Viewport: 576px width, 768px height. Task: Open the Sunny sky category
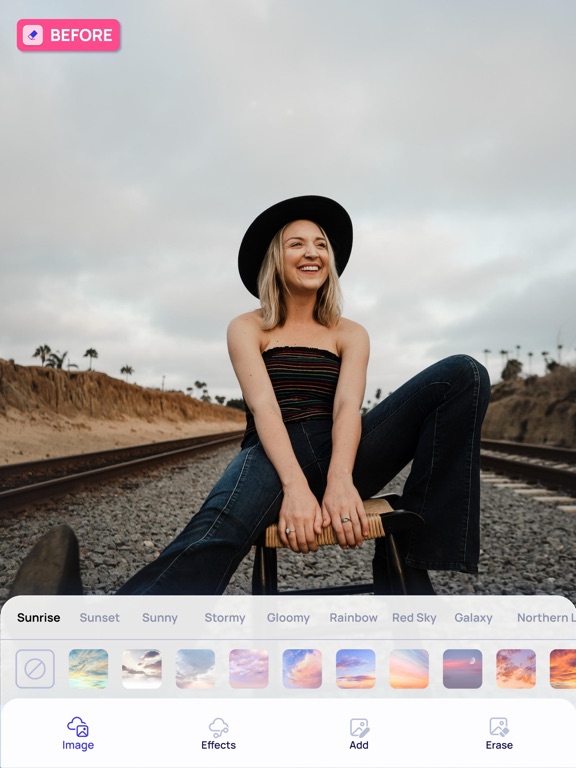pos(160,618)
